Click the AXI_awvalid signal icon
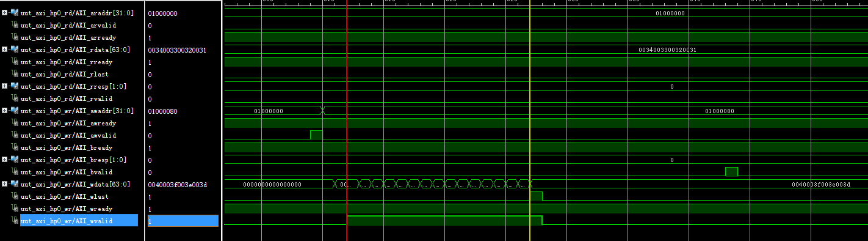The image size is (868, 241). [x=15, y=135]
